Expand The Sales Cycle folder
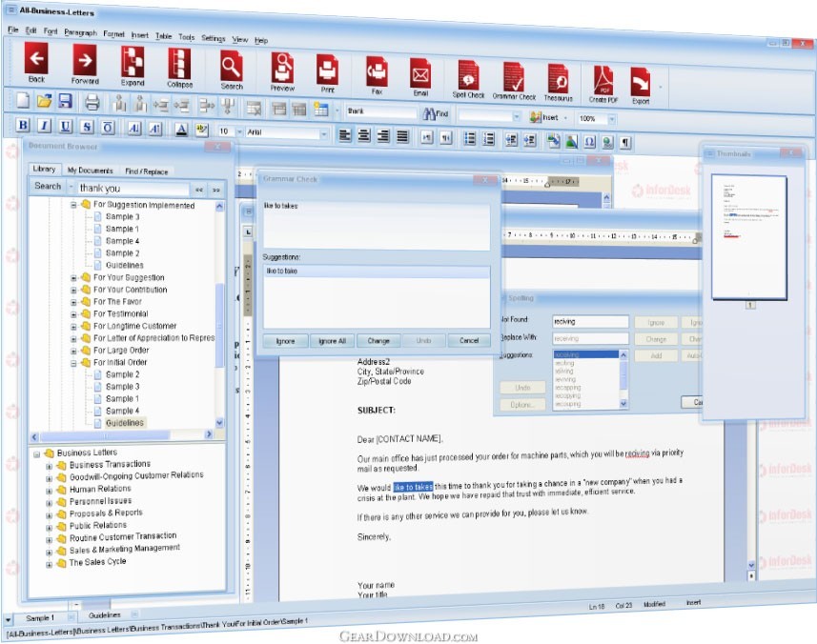 [x=49, y=564]
